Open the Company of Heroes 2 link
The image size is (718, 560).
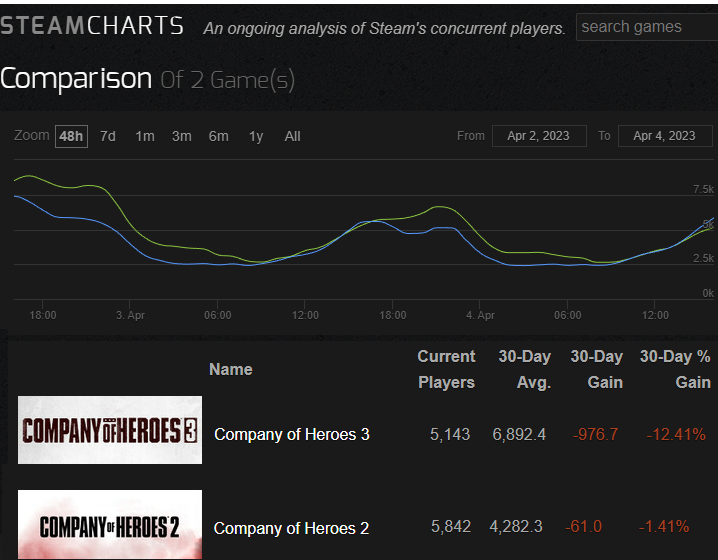pyautogui.click(x=291, y=528)
